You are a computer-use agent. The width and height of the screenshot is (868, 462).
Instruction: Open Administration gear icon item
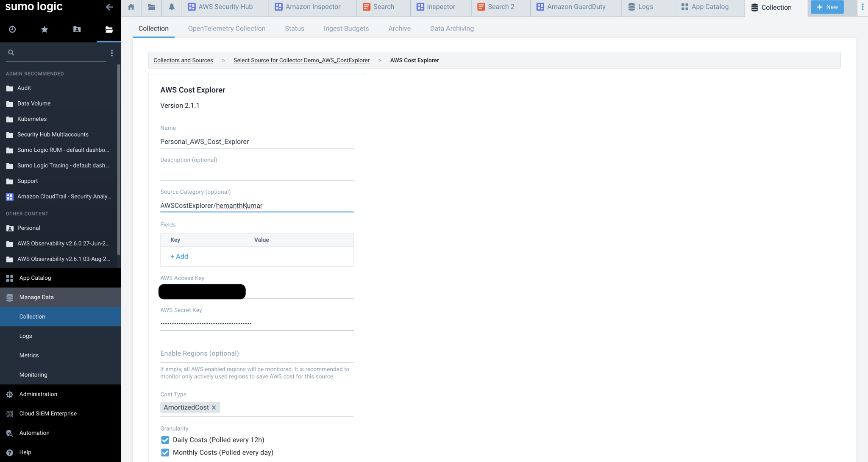click(x=10, y=395)
